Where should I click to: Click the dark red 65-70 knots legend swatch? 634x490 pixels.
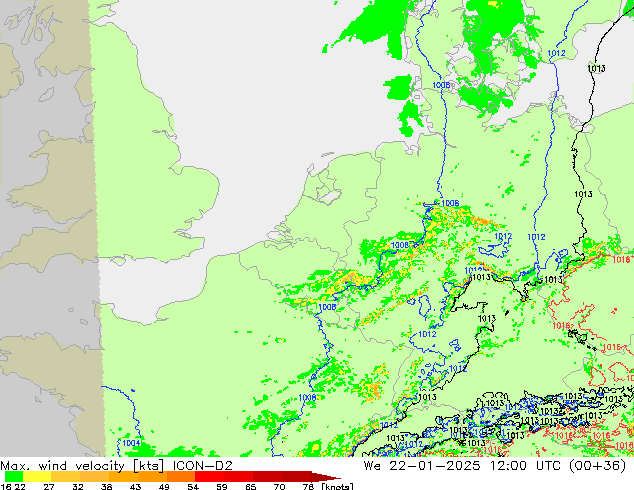pyautogui.click(x=267, y=477)
